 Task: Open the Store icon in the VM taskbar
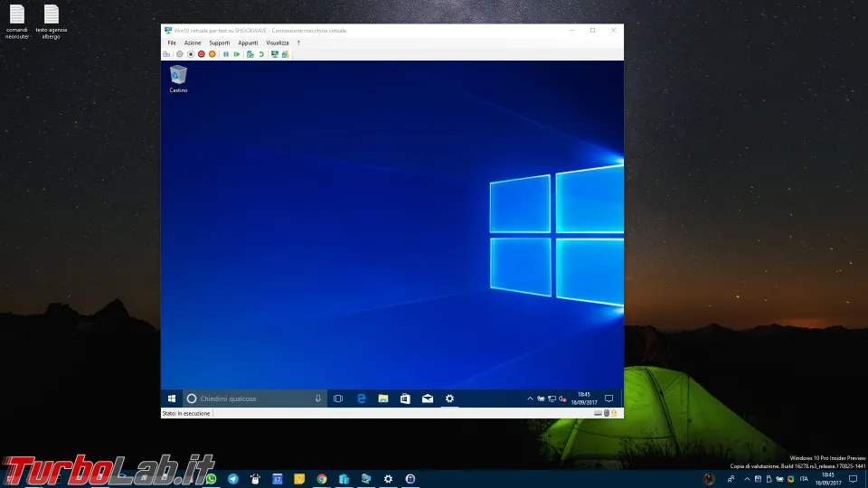(405, 399)
